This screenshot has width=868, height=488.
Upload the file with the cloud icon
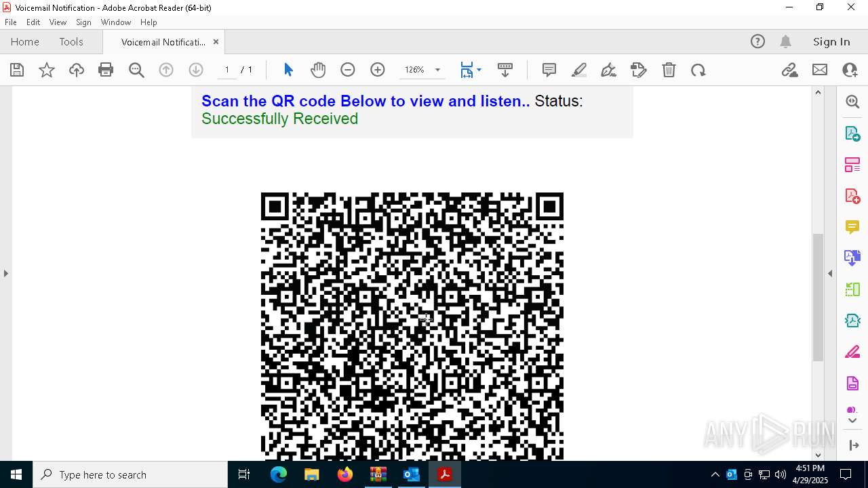(77, 70)
